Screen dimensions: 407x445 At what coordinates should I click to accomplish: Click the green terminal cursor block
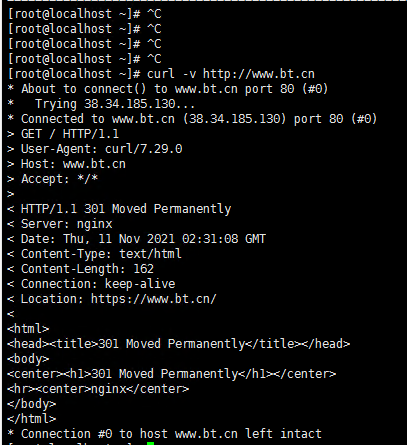point(150,443)
